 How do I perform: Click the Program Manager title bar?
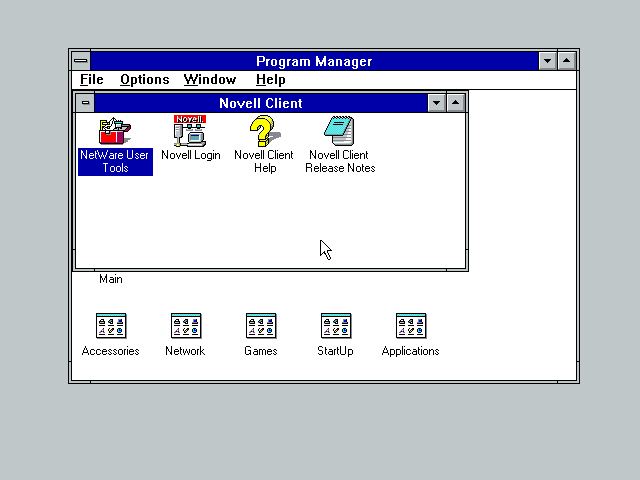(x=314, y=61)
